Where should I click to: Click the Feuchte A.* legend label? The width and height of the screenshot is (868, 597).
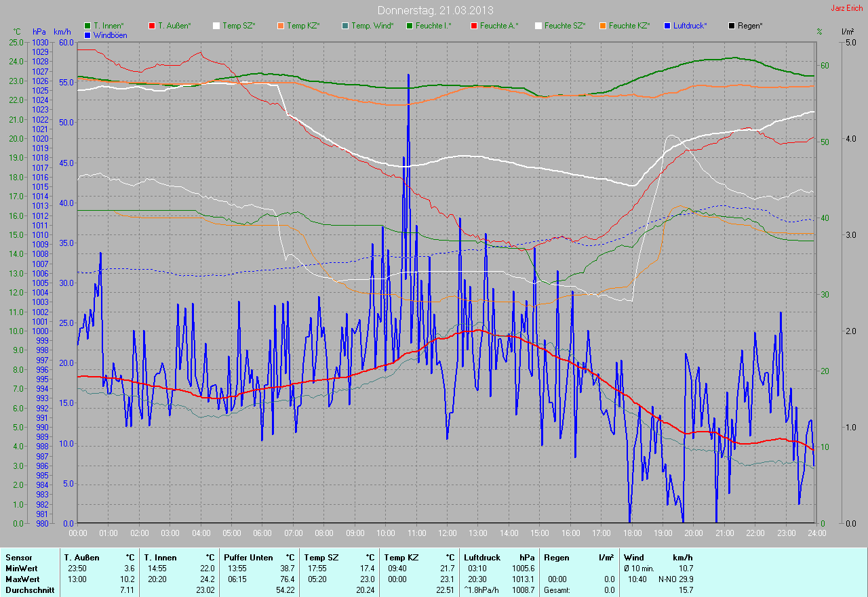click(x=498, y=26)
